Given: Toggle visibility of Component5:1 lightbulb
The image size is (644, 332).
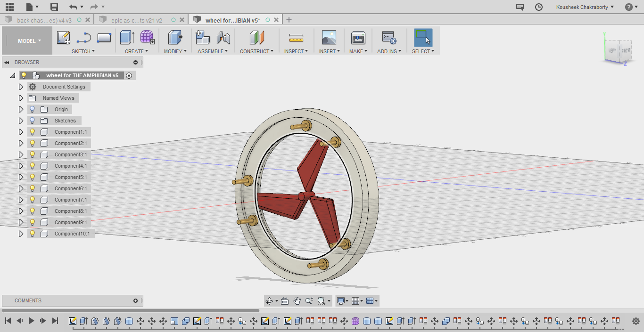Looking at the screenshot, I should [x=32, y=177].
